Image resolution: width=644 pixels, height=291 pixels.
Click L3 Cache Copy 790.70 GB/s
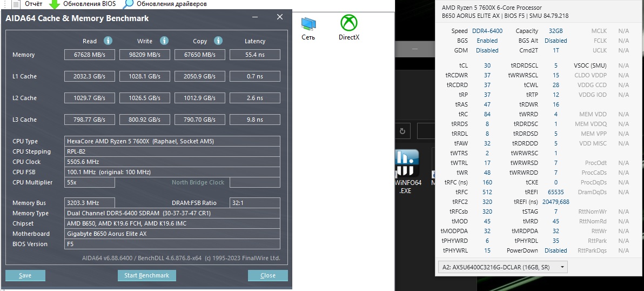click(199, 120)
